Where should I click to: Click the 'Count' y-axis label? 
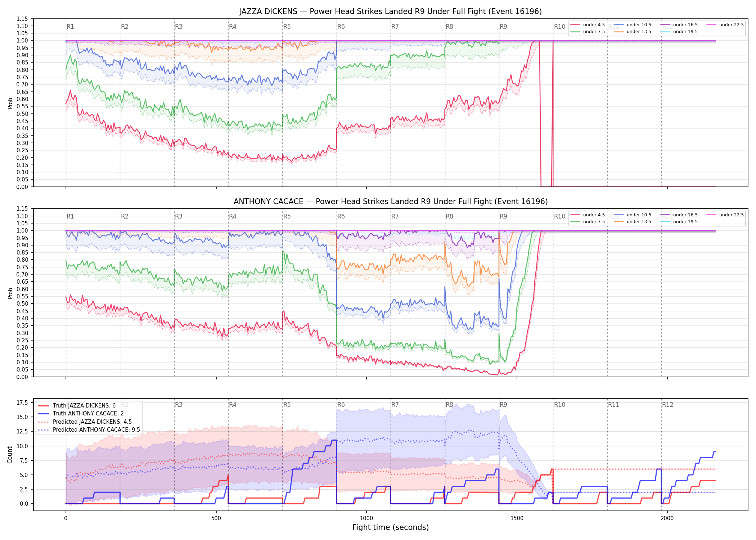[10, 455]
